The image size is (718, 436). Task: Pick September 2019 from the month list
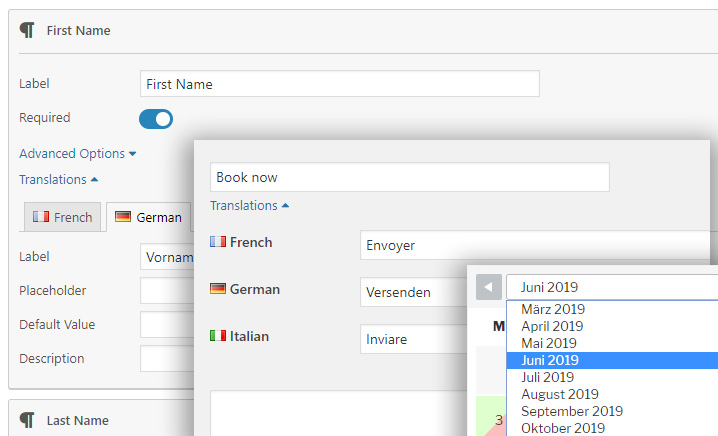tap(572, 411)
